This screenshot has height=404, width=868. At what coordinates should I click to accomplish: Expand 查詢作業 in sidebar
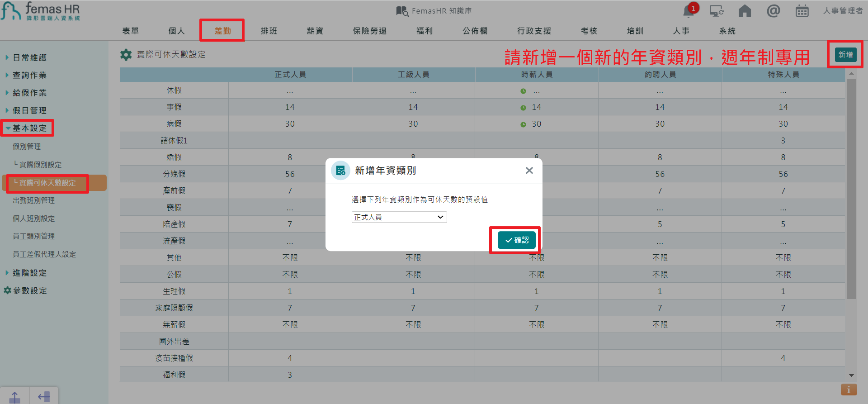[x=29, y=75]
